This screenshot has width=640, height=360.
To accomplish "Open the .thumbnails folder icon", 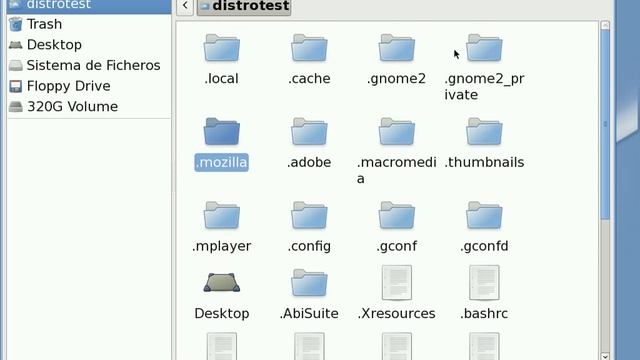I will (x=484, y=131).
